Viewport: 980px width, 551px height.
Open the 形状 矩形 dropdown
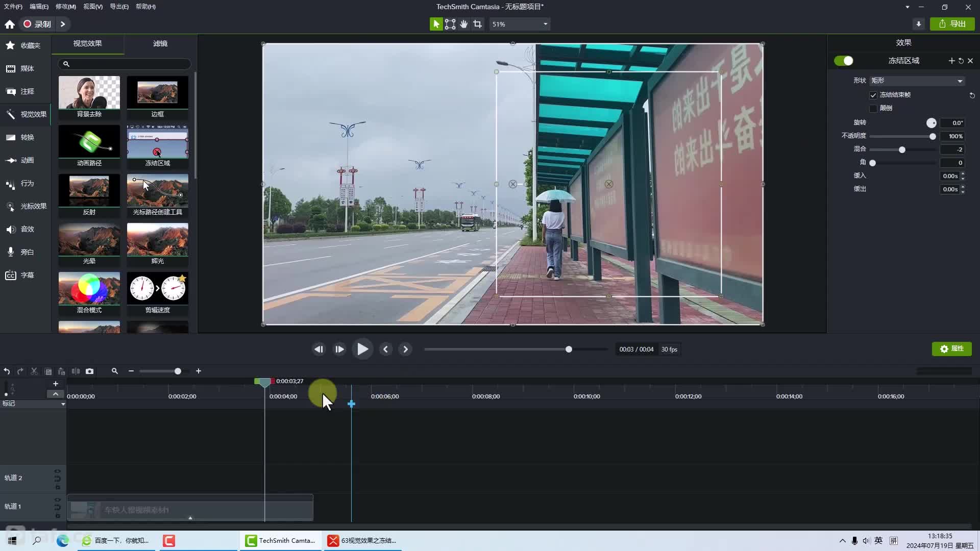coord(917,81)
